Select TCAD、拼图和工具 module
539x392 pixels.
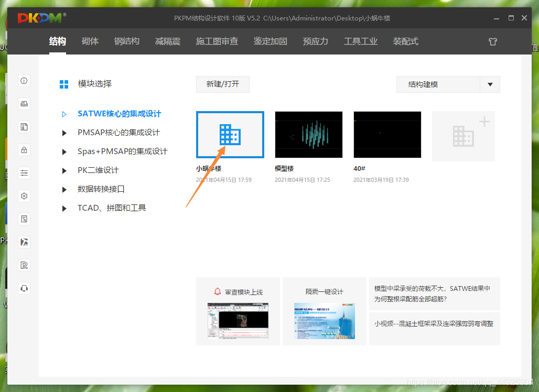(112, 208)
